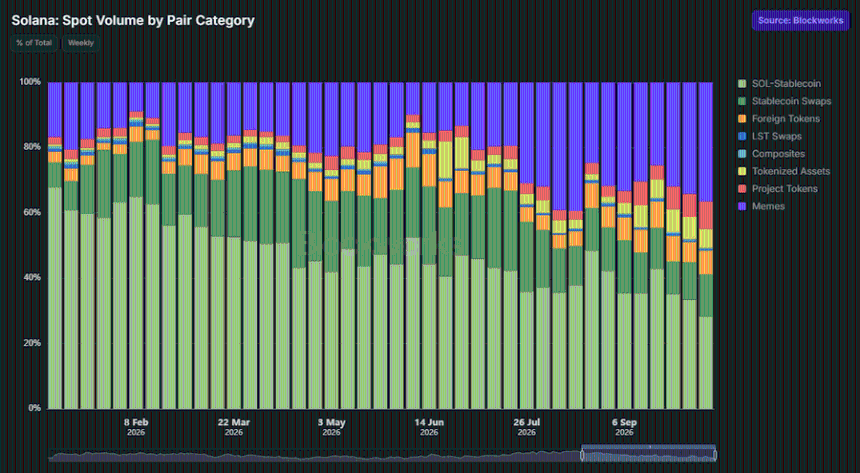This screenshot has width=860, height=473.
Task: Click the 0% y-axis label
Action: click(x=35, y=408)
